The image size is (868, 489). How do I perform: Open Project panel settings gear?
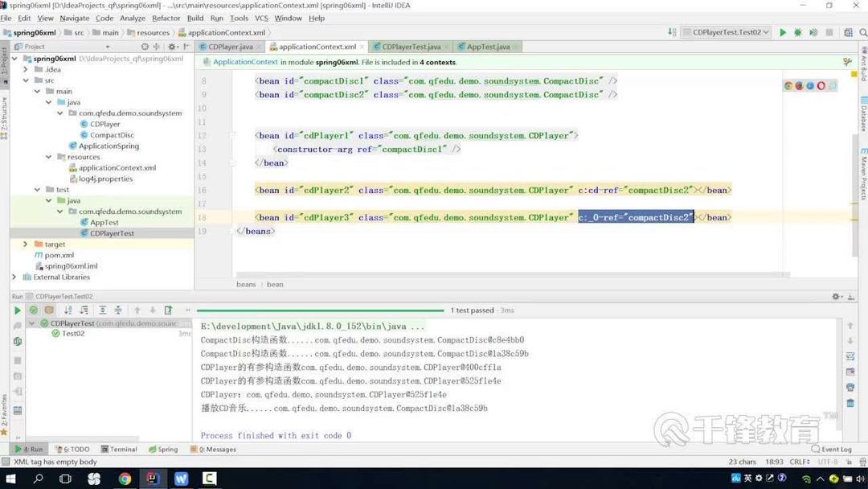click(x=170, y=47)
